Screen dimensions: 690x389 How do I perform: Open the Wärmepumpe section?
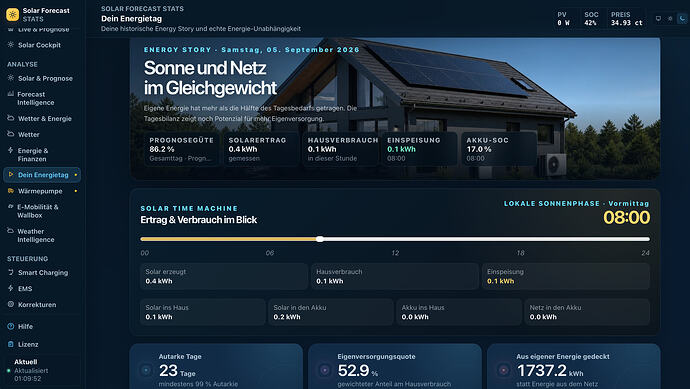[42, 191]
